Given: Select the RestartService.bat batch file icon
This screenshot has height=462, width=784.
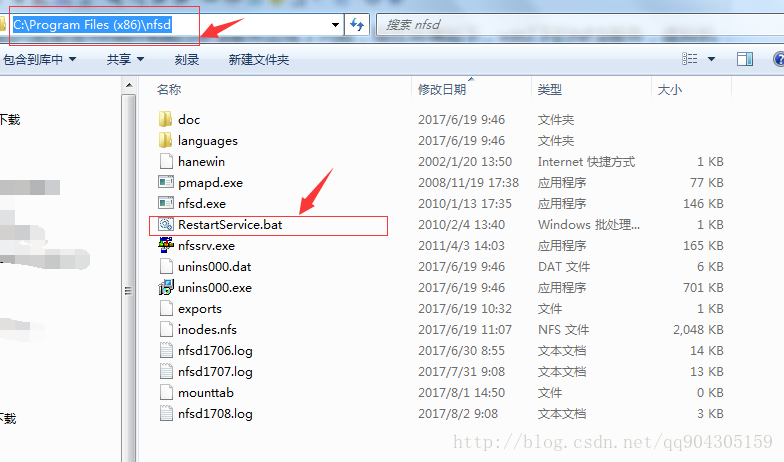Looking at the screenshot, I should 166,224.
